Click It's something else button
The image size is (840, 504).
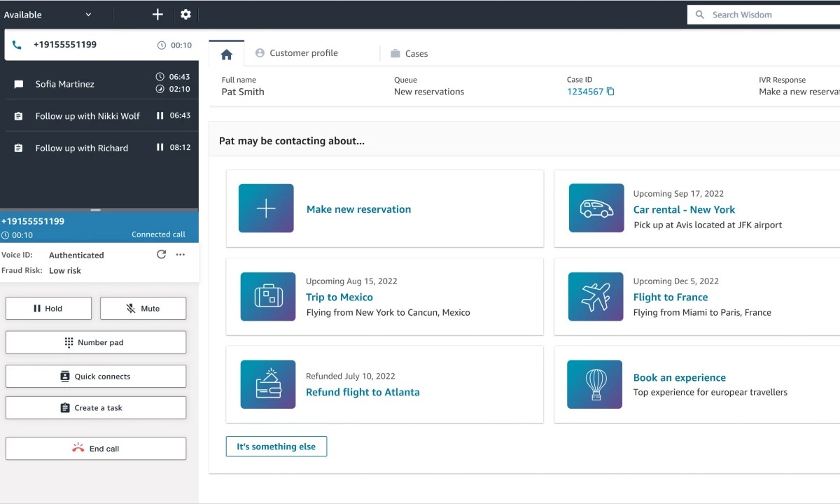(x=276, y=447)
